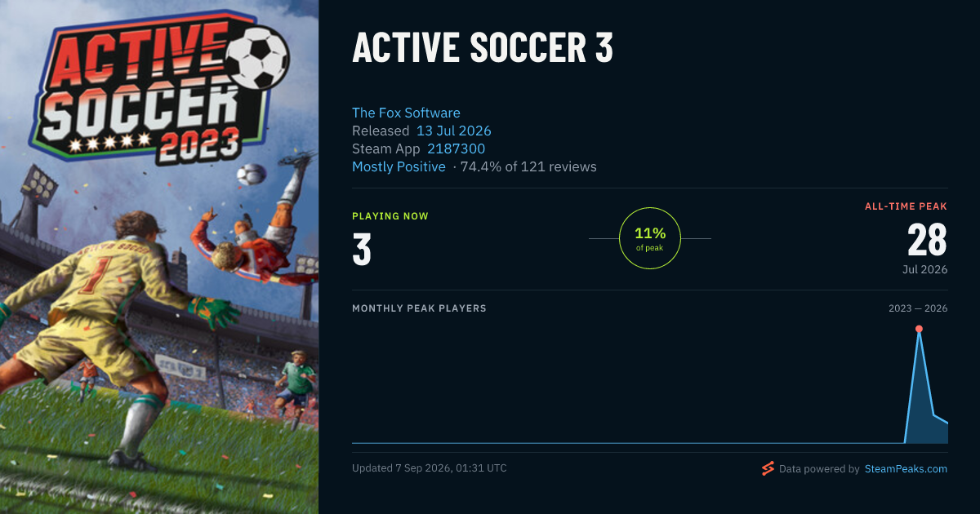Click the 74.4% of 121 reviews text

(528, 166)
